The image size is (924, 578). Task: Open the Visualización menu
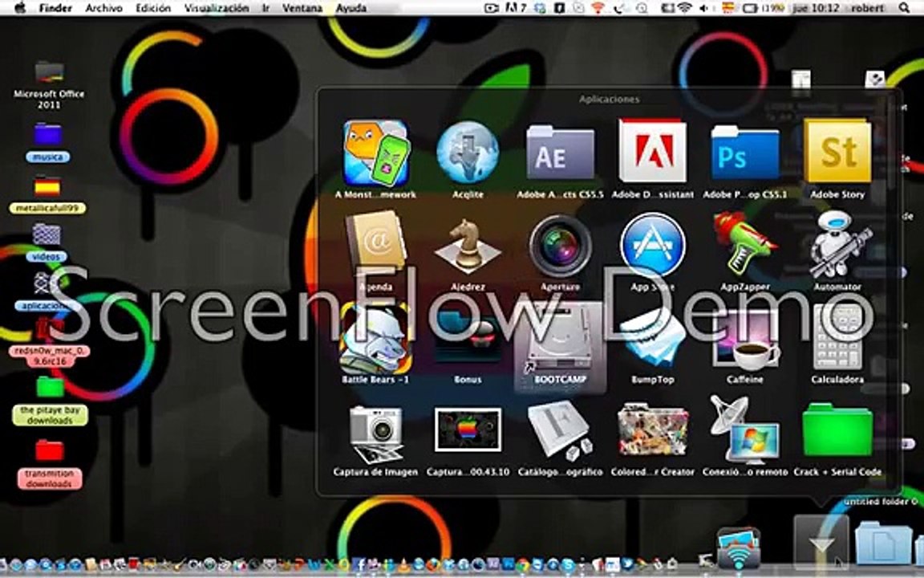point(217,8)
